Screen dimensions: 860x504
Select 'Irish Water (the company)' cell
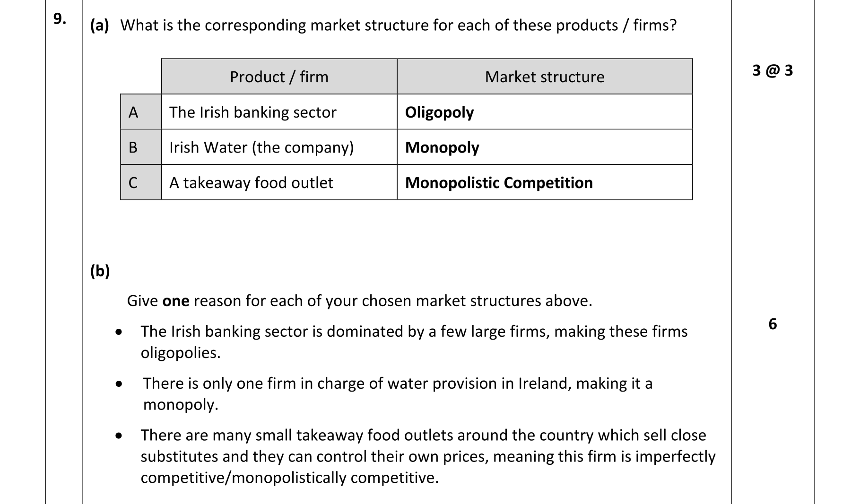tap(261, 147)
